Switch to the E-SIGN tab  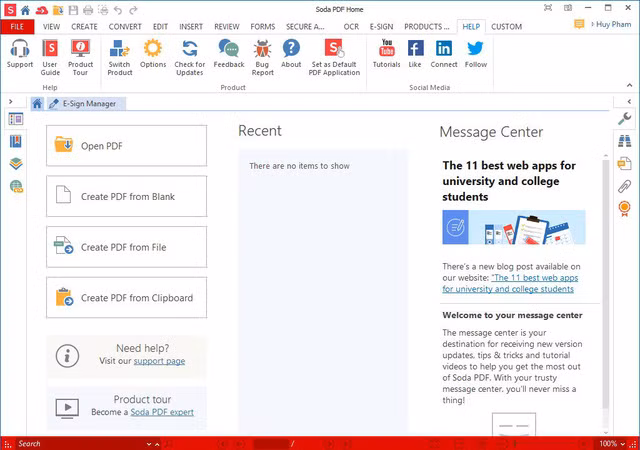click(381, 27)
